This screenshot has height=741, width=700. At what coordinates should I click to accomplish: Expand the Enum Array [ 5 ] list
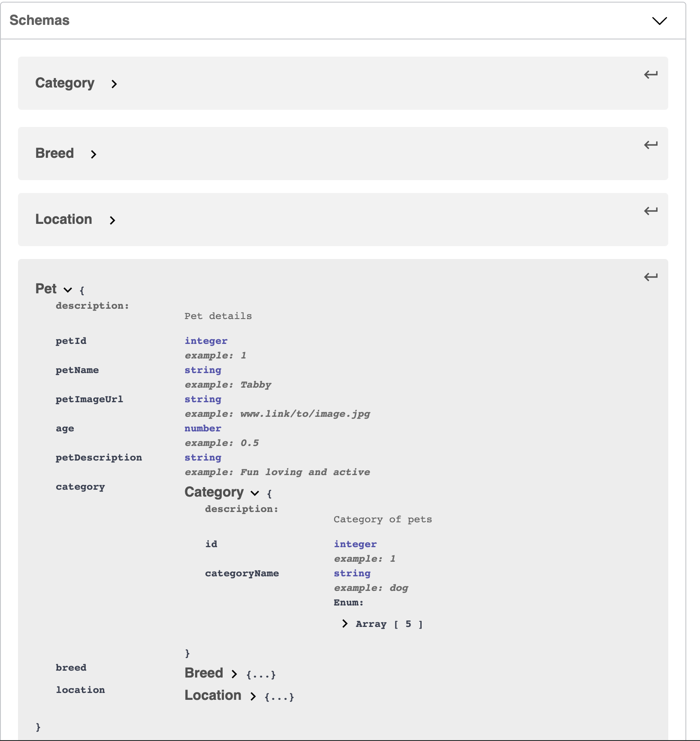pos(345,624)
